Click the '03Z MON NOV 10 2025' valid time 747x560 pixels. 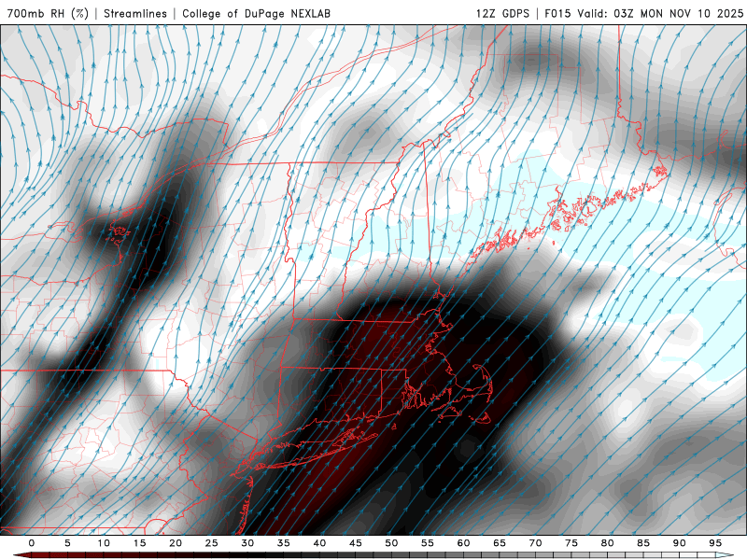click(679, 13)
